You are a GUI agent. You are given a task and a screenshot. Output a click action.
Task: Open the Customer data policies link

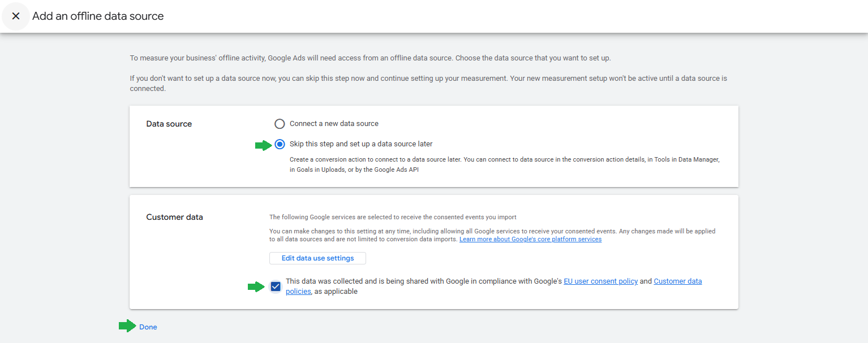click(x=677, y=281)
